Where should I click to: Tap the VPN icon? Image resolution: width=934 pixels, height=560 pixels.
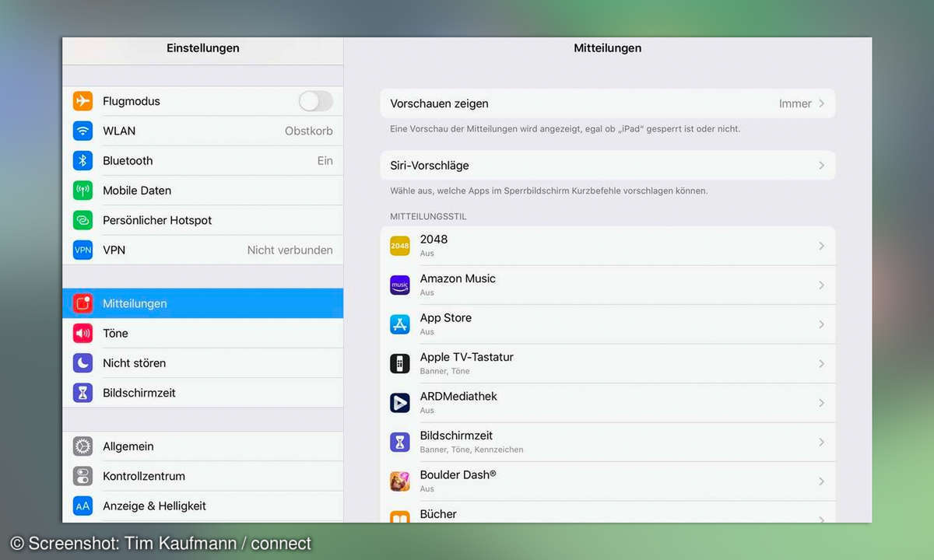(x=83, y=250)
